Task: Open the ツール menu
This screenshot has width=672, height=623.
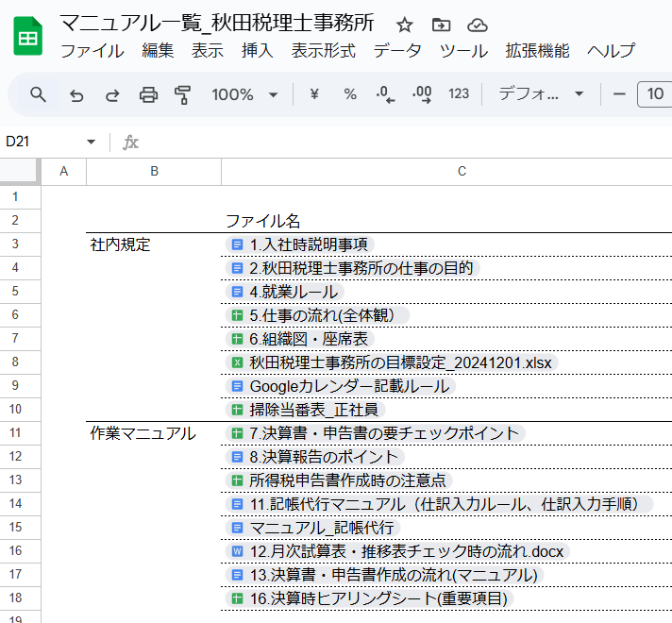Action: 463,51
